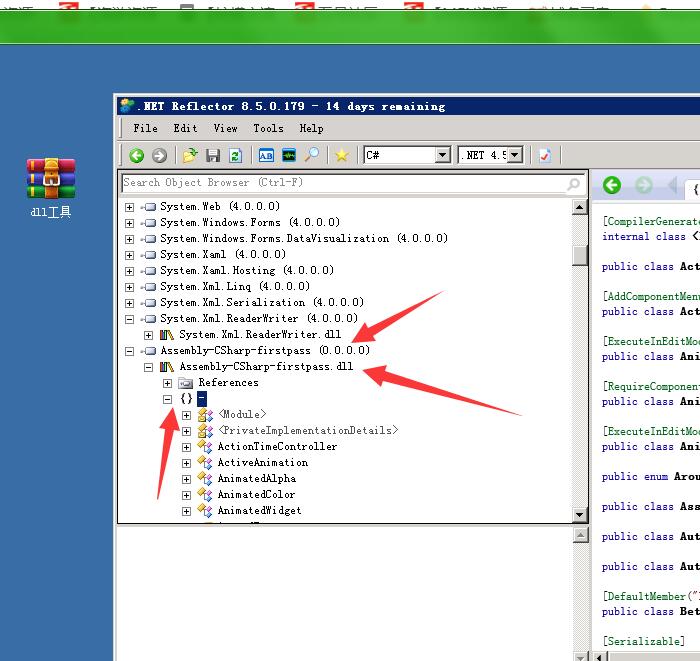Select the AnimatedColor class in tree
The image size is (700, 661).
[x=256, y=495]
